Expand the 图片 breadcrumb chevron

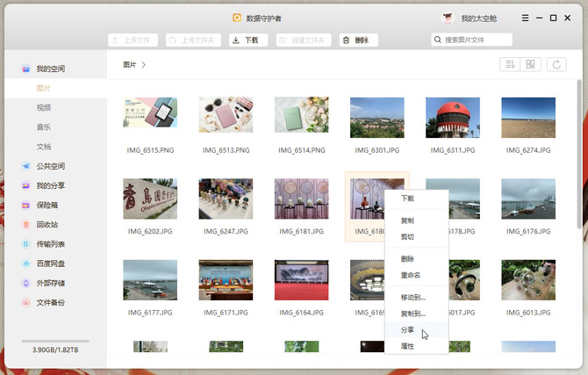pyautogui.click(x=144, y=65)
